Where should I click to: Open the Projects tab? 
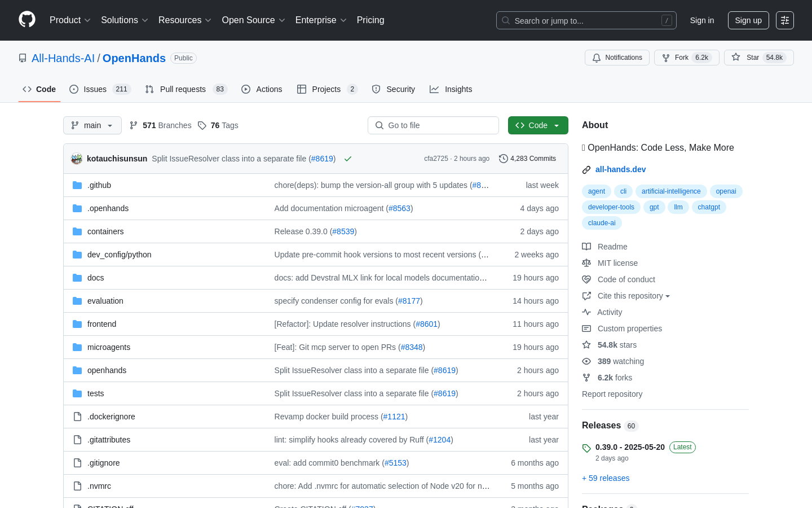(327, 89)
